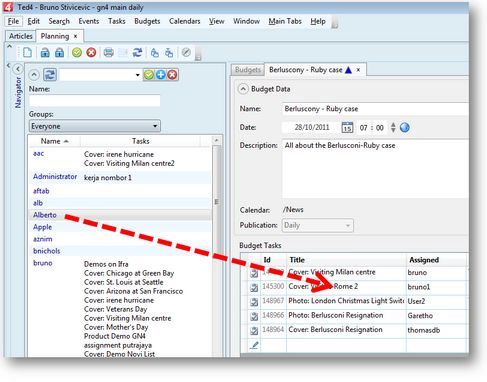This screenshot has height=382, width=487.
Task: Click the refresh button beside the filter combo
Action: click(50, 75)
